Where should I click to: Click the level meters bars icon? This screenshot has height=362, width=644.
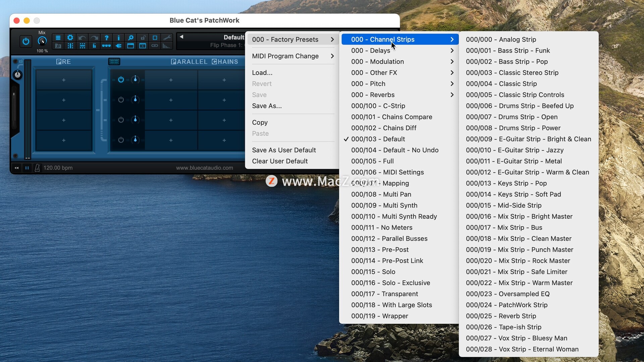94,46
